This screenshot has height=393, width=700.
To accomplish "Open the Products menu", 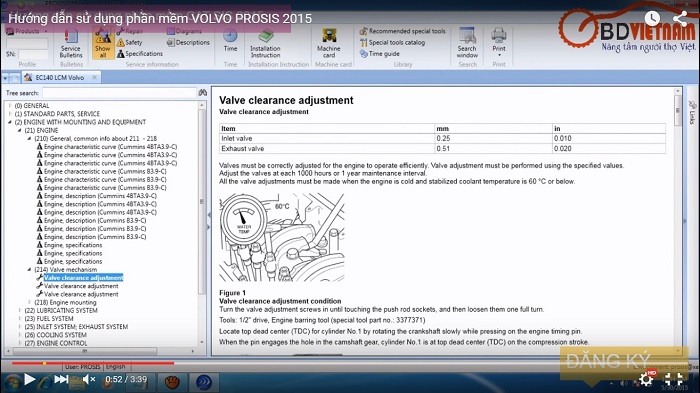I will click(26, 31).
